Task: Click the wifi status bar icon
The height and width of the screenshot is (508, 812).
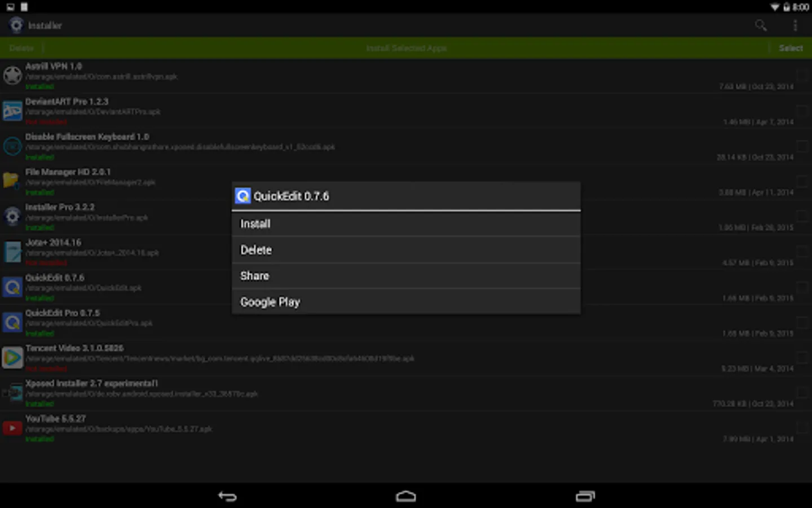Action: pos(775,7)
